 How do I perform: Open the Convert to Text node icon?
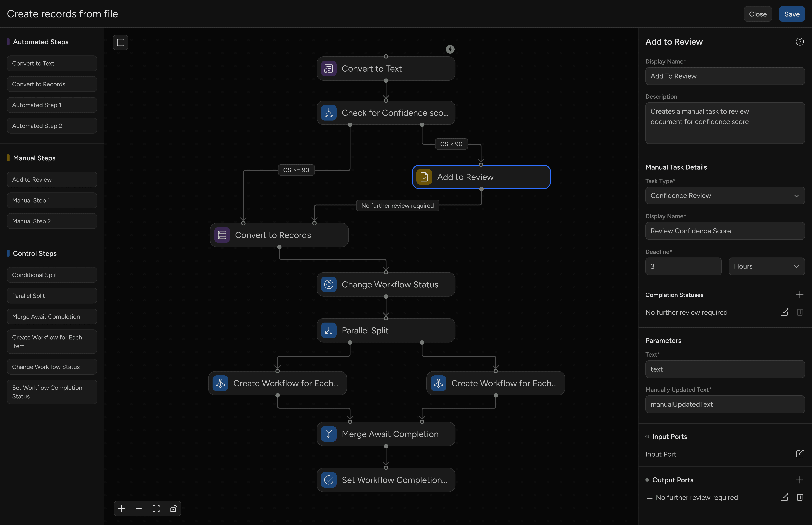click(x=328, y=68)
